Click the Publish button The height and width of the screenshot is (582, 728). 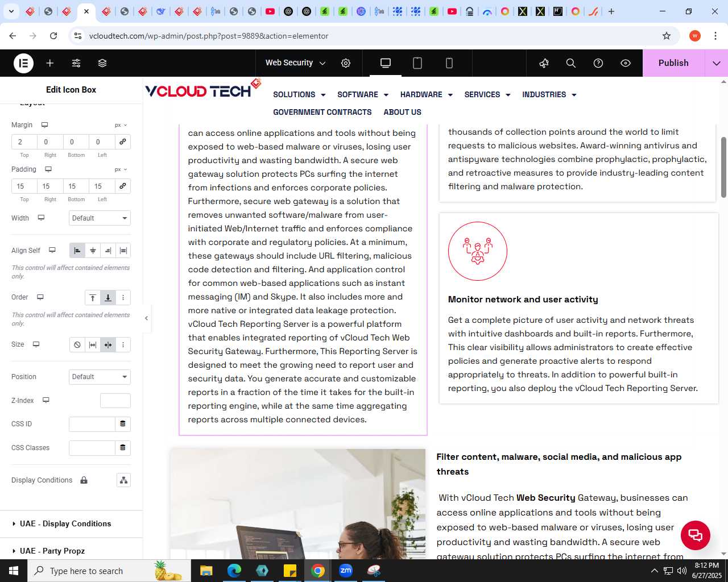pos(673,63)
